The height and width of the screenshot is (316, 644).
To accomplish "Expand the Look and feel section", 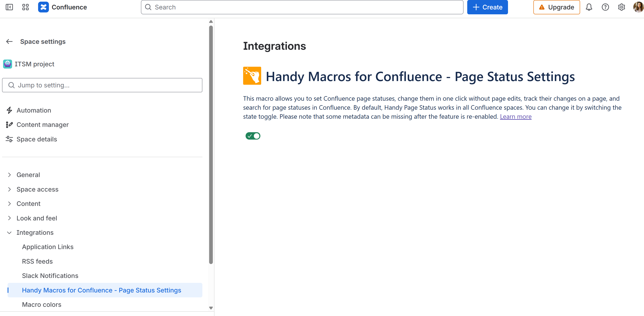I will click(x=9, y=218).
